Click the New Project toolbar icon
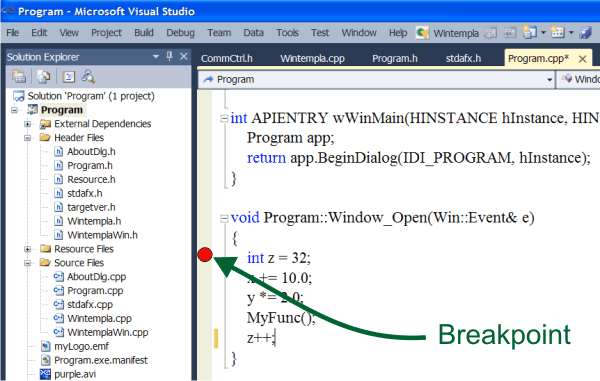The image size is (600, 381). pyautogui.click(x=529, y=33)
